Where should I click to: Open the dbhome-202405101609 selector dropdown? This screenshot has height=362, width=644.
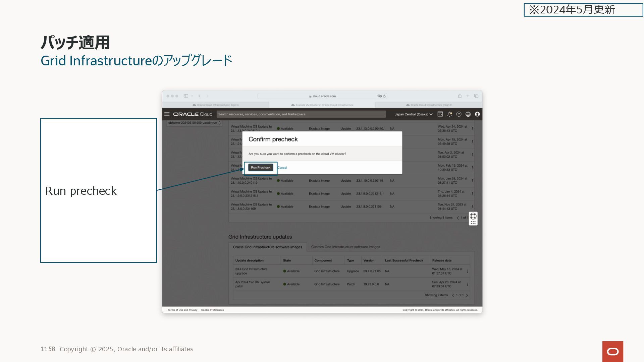coord(194,123)
